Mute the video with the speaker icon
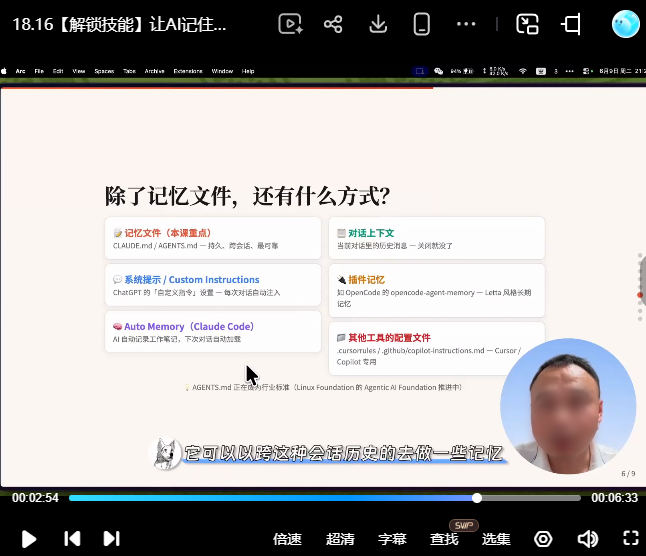This screenshot has width=646, height=556. pos(587,539)
